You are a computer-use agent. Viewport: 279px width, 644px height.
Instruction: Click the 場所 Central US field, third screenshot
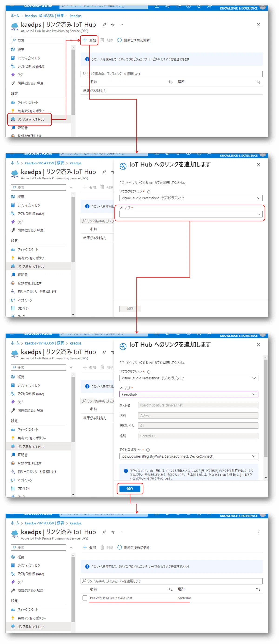pyautogui.click(x=198, y=436)
